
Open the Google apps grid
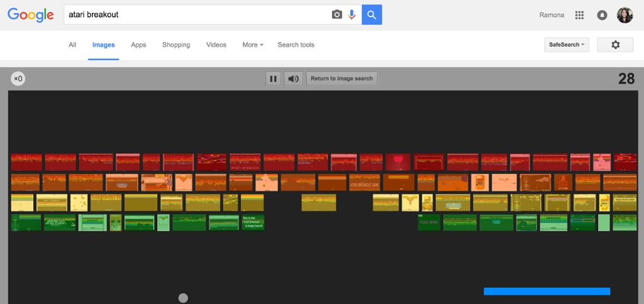tap(579, 15)
